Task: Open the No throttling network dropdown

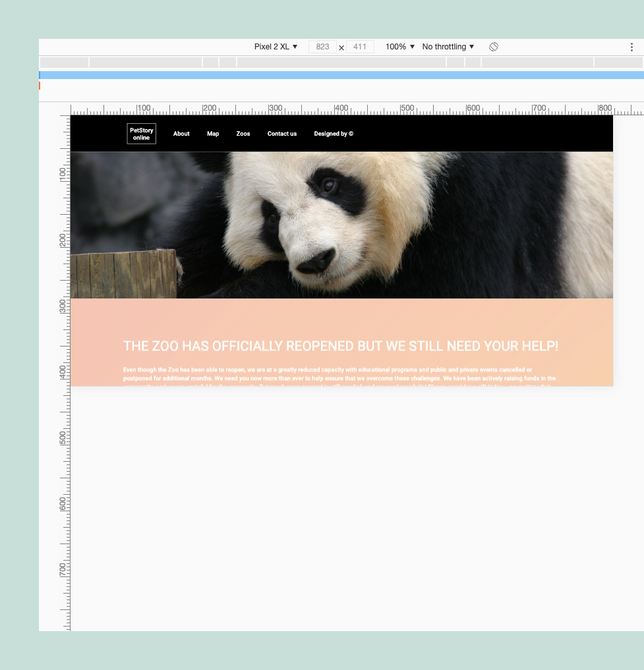Action: tap(448, 46)
